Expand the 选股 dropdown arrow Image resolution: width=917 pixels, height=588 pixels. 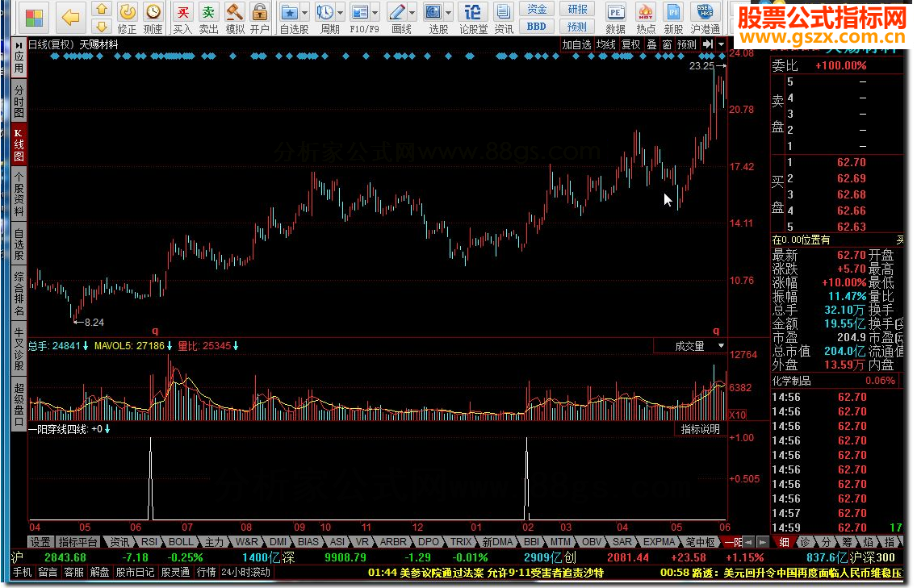[x=449, y=13]
